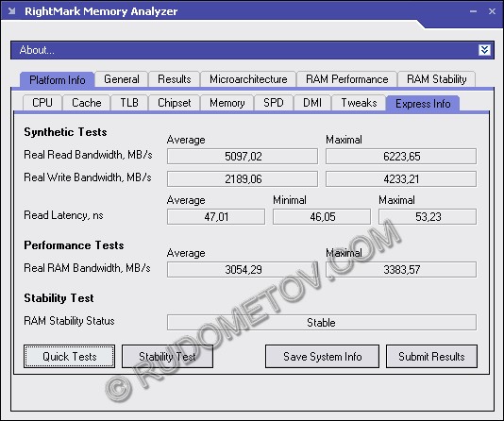Go to the RAM Performance tab
Image resolution: width=504 pixels, height=421 pixels.
tap(346, 79)
